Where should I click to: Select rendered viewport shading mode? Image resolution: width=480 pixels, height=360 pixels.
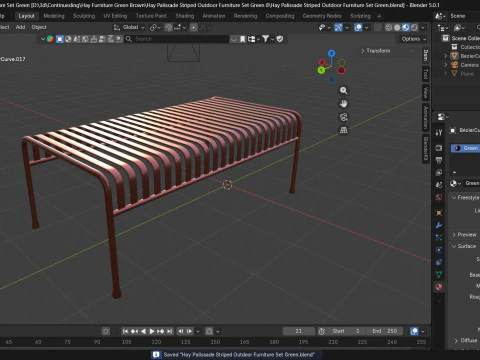coord(414,28)
